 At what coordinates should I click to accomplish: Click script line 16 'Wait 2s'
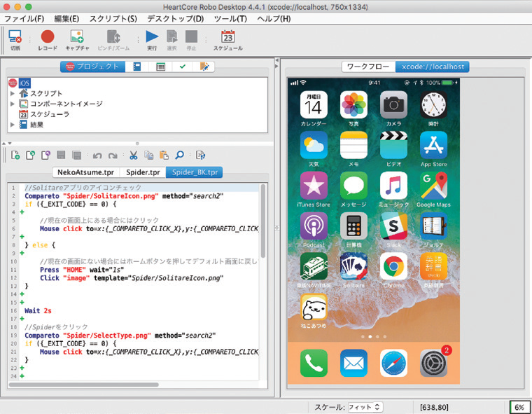tap(38, 310)
